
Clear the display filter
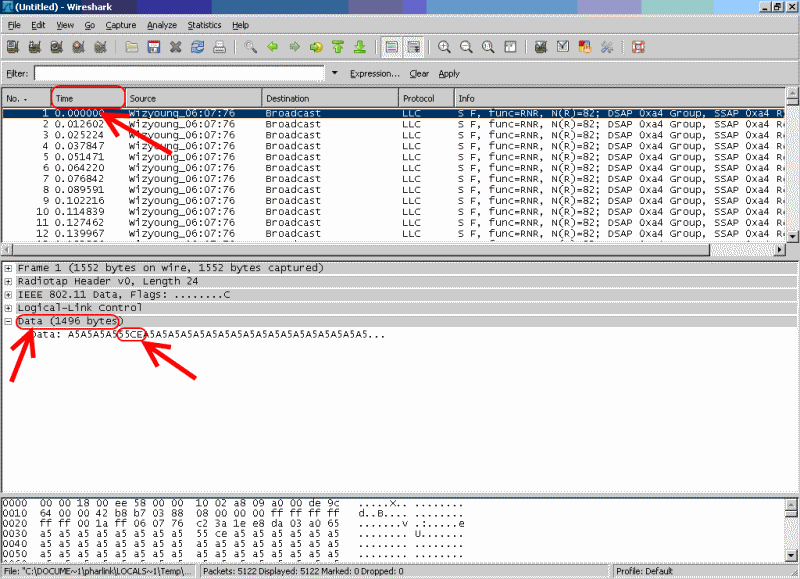(419, 74)
